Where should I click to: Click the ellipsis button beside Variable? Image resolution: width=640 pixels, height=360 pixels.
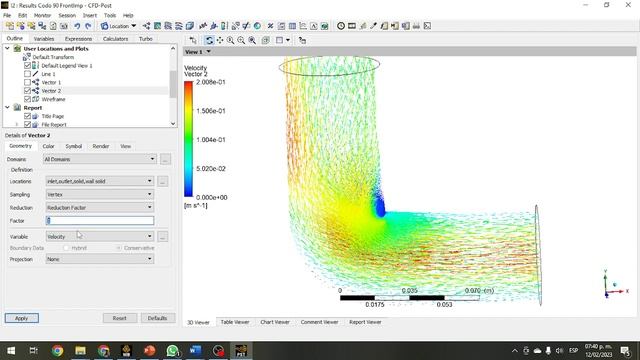coord(162,236)
